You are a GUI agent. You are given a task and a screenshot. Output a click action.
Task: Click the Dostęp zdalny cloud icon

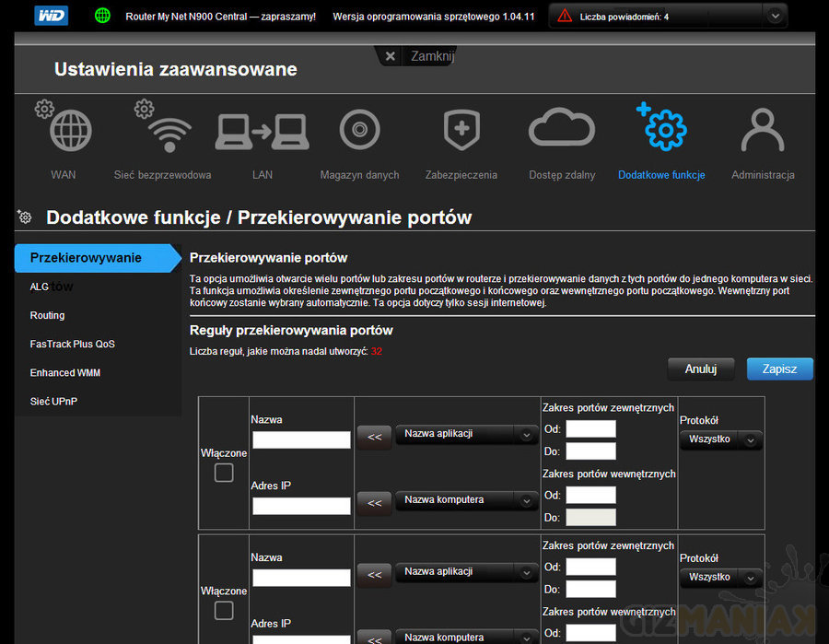[x=562, y=129]
